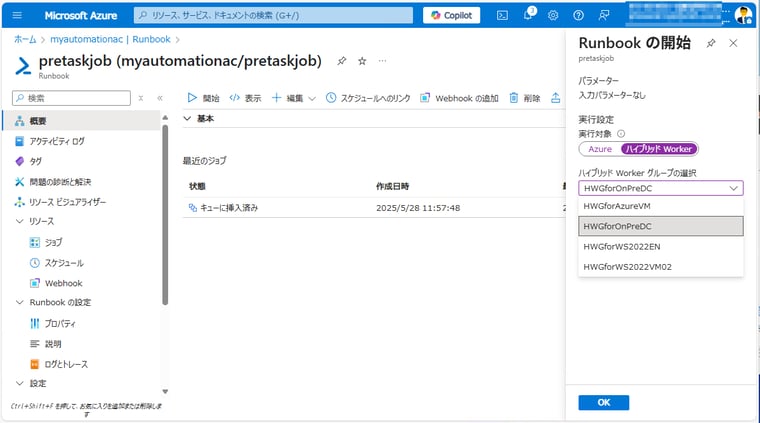
Task: Focus the sidebar 検索 search box
Action: pos(71,98)
